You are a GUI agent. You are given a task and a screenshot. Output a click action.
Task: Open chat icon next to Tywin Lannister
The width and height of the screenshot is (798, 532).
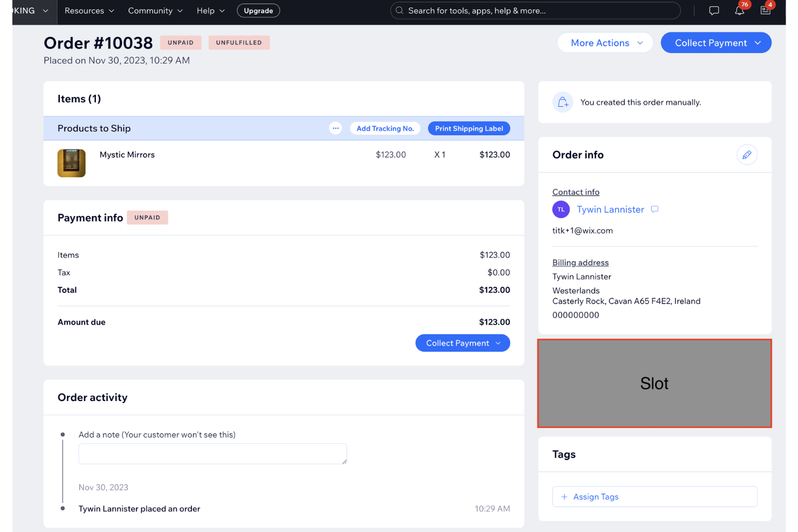(655, 209)
